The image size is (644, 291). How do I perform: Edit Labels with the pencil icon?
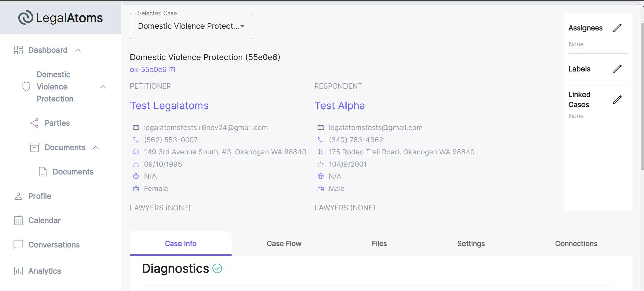tap(617, 69)
